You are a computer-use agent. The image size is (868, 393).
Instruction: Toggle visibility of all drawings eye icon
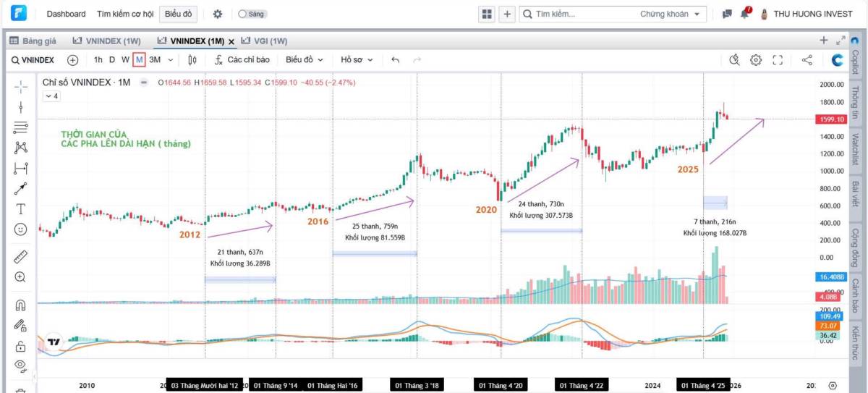[x=21, y=365]
